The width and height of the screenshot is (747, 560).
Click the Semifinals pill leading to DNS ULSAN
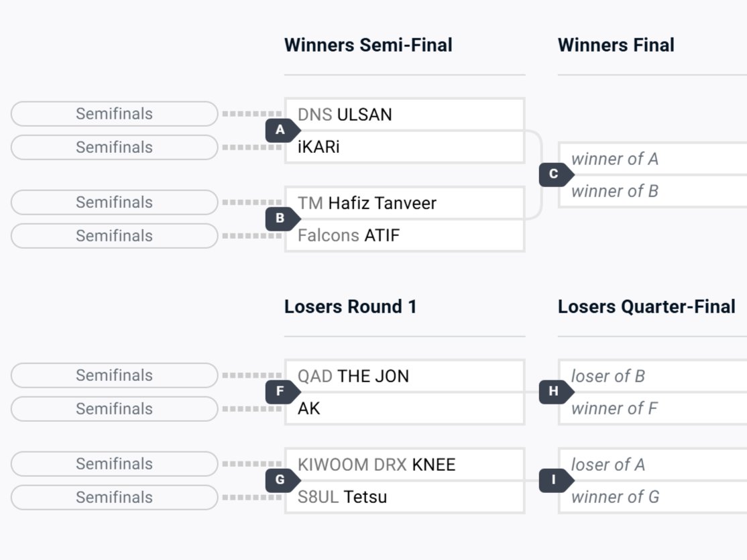(x=115, y=114)
